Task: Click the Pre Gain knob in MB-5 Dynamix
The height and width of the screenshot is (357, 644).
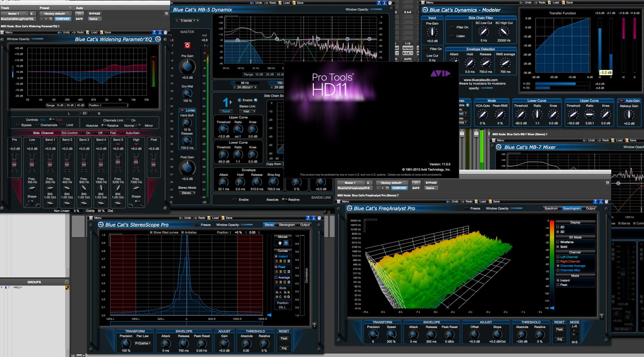Action: click(x=187, y=67)
